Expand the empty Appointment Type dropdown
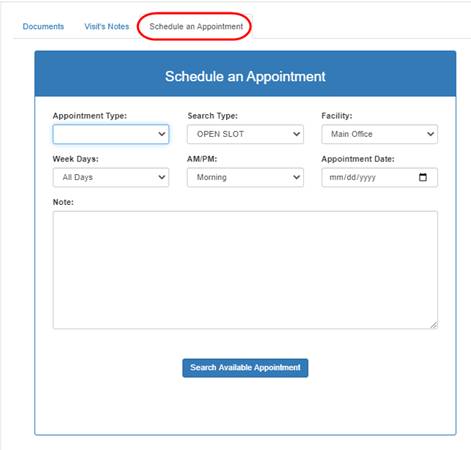 click(x=111, y=134)
